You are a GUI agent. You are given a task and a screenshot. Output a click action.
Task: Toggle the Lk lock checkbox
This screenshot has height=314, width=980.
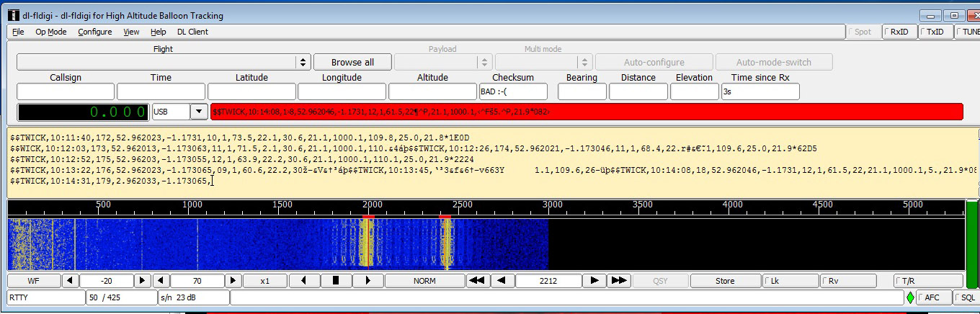(x=790, y=281)
